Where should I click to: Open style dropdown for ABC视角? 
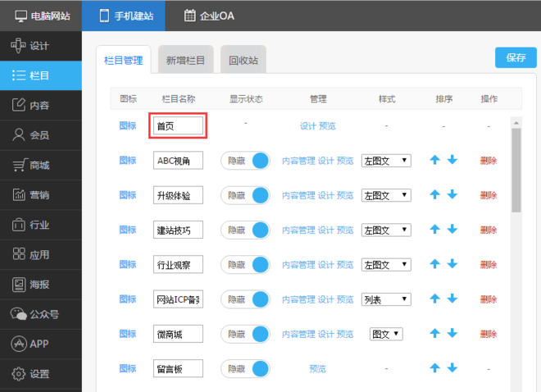[x=386, y=161]
